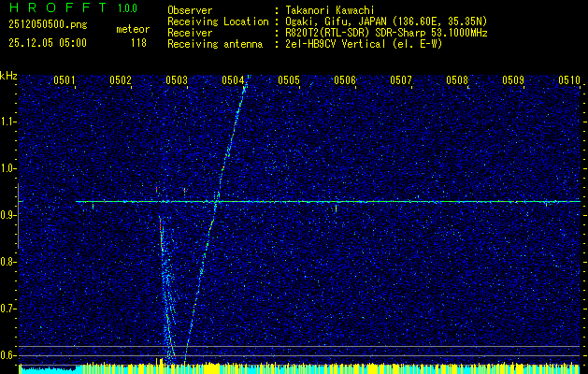Click the name Takanori Kawachi

tap(330, 10)
